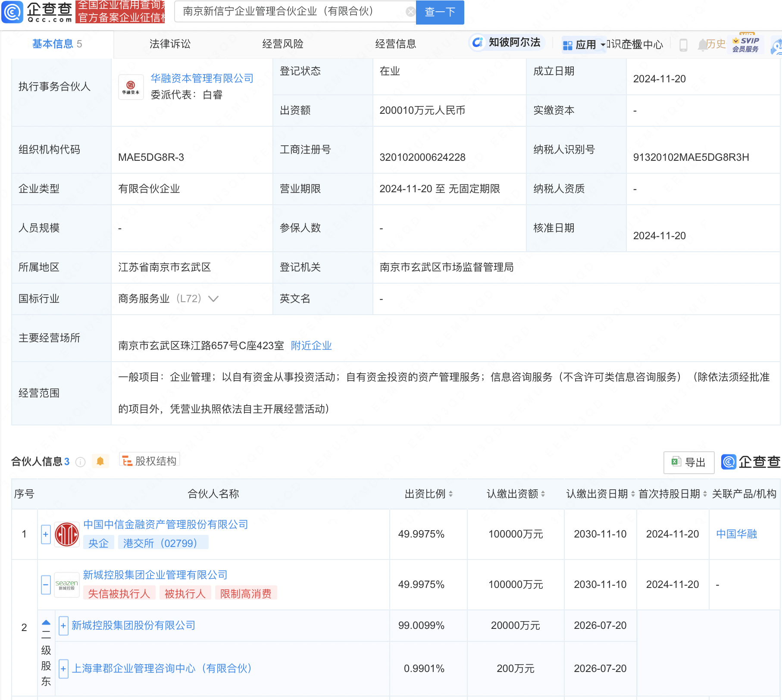Image resolution: width=782 pixels, height=700 pixels.
Task: Click the Seazen 新城控股 logo
Action: [x=67, y=585]
